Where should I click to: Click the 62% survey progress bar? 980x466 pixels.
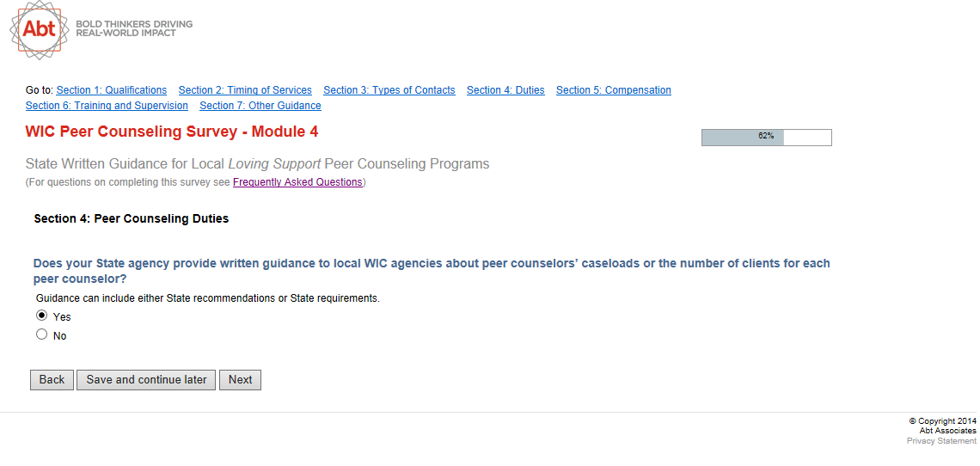click(766, 137)
